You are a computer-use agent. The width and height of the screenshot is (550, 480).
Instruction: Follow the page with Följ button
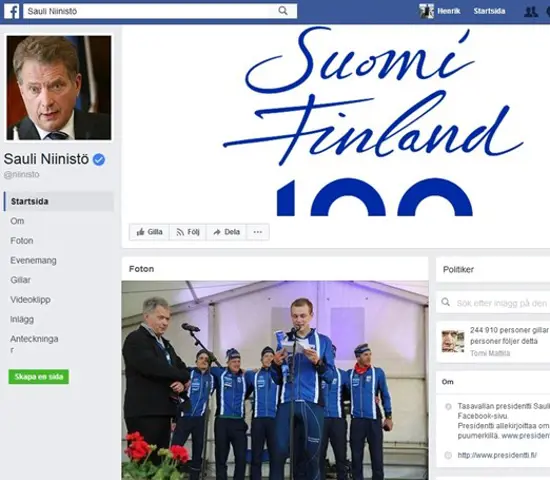coord(188,232)
